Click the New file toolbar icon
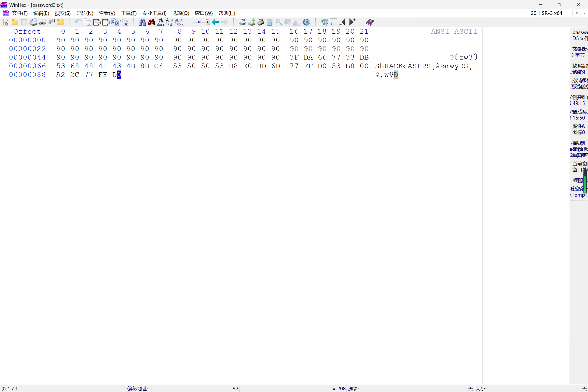This screenshot has width=588, height=392. [6, 22]
